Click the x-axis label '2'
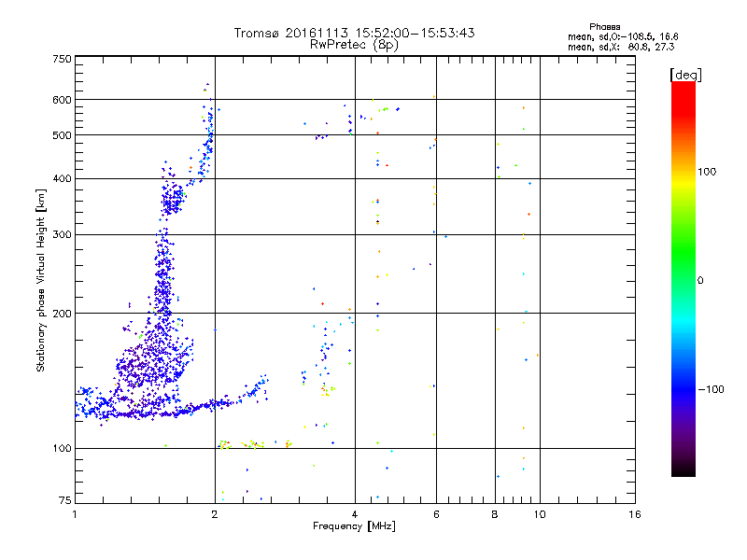747x560 pixels. [x=215, y=514]
